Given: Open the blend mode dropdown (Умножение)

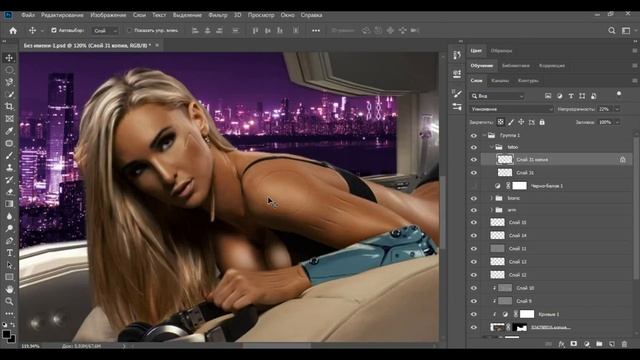Looking at the screenshot, I should (511, 109).
